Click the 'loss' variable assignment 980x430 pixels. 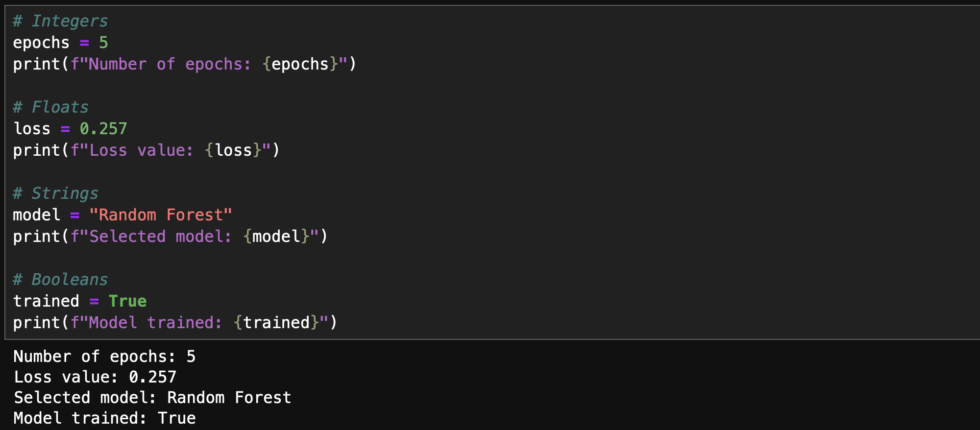(x=32, y=129)
